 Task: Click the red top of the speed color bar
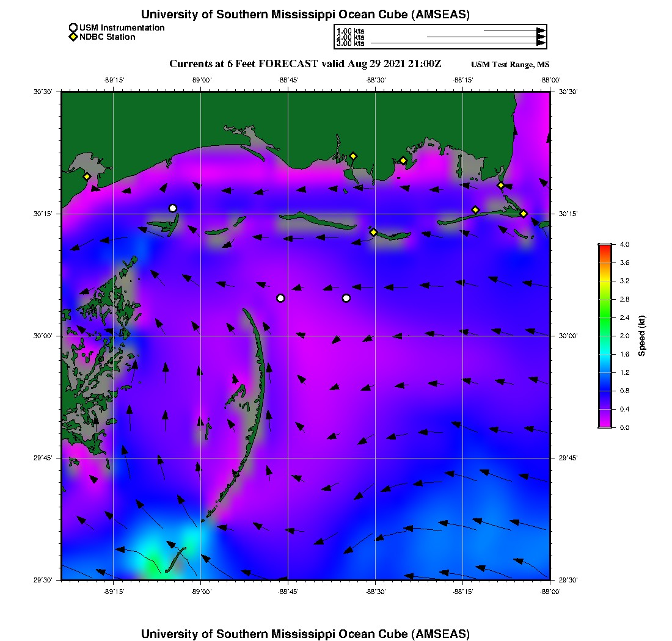[605, 247]
